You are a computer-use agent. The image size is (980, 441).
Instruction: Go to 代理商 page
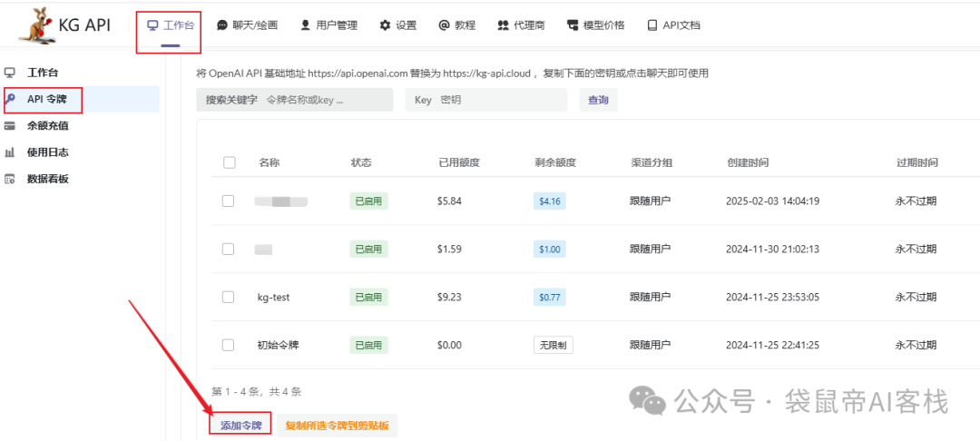tap(521, 25)
